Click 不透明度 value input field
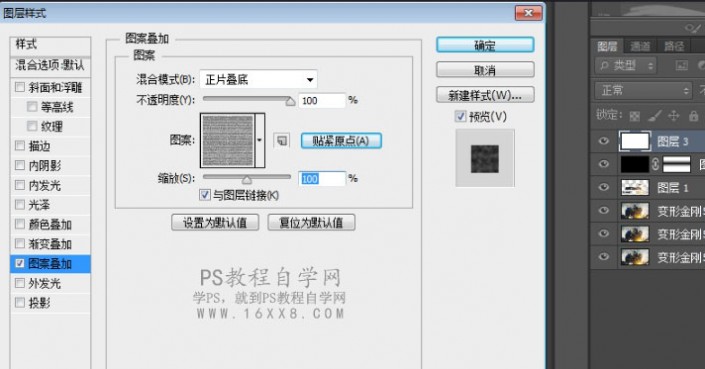 pyautogui.click(x=322, y=100)
